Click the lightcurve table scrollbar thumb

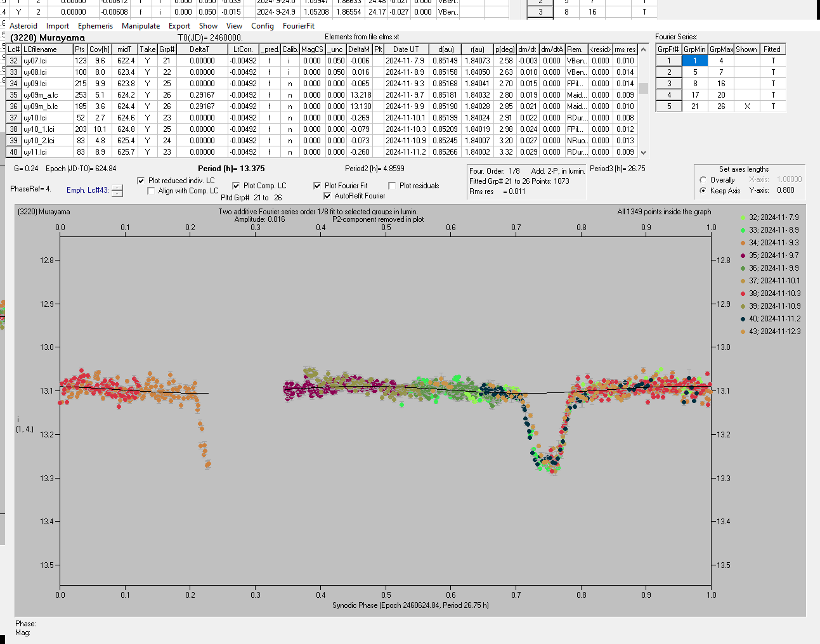click(644, 88)
